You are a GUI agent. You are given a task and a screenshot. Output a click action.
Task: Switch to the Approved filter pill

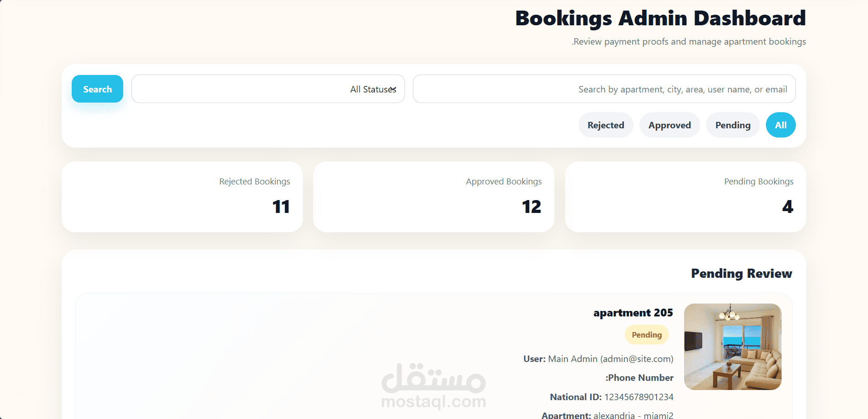tap(669, 125)
